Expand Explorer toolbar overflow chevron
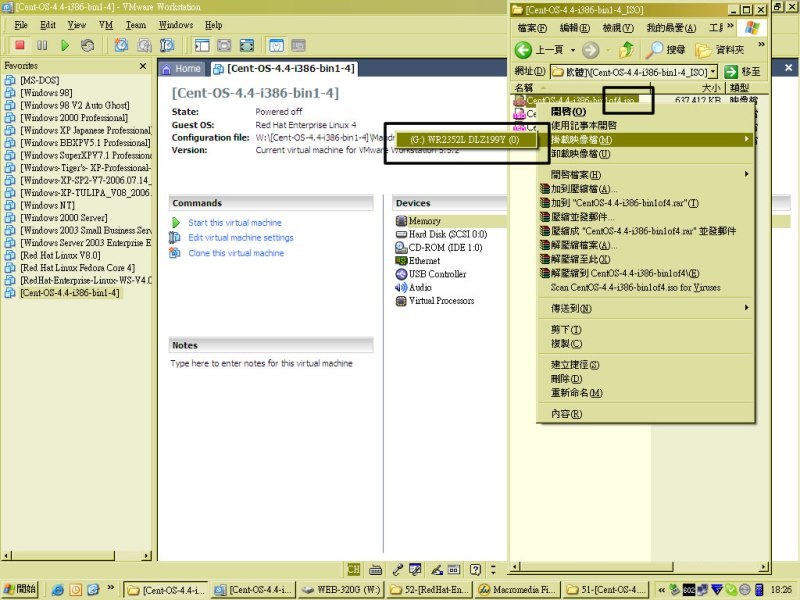This screenshot has width=800, height=600. coord(761,44)
